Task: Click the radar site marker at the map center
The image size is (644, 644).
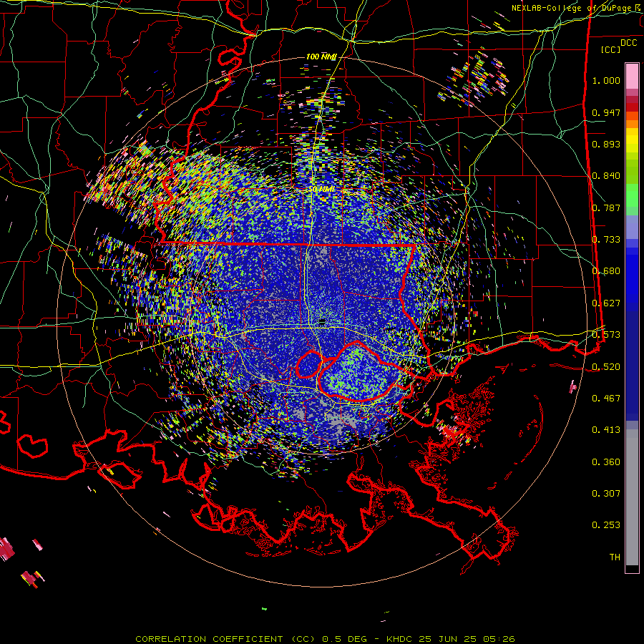Action: pyautogui.click(x=322, y=321)
